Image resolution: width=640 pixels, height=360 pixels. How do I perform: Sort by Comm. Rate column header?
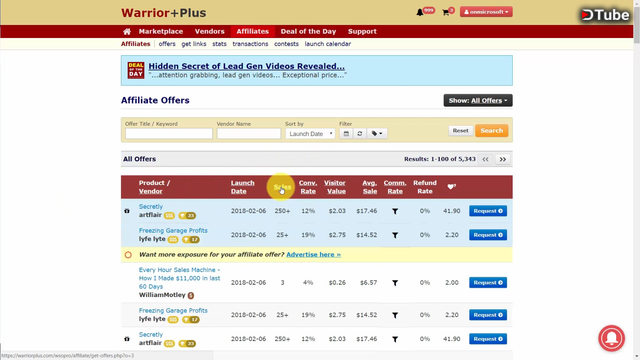[395, 187]
